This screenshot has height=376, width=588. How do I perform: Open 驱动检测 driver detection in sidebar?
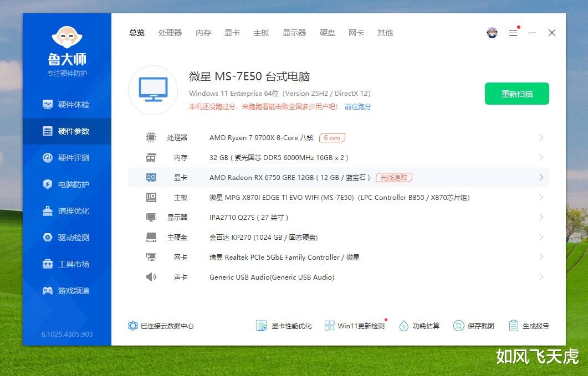[x=67, y=238]
